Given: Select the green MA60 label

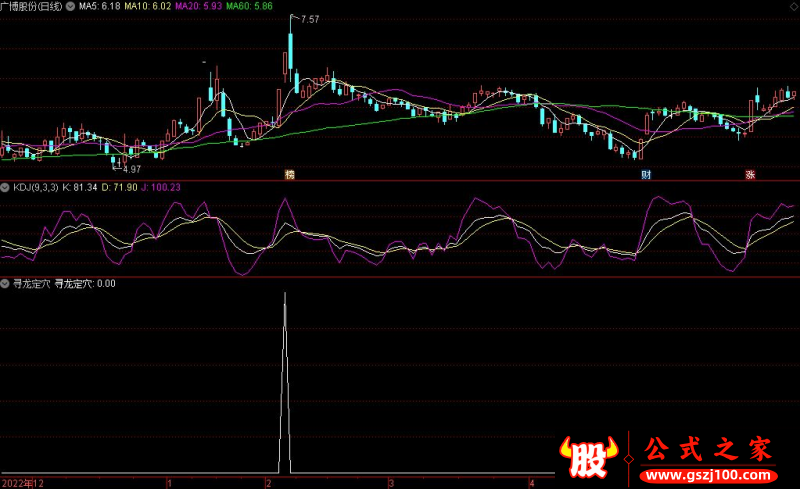Looking at the screenshot, I should click(248, 6).
